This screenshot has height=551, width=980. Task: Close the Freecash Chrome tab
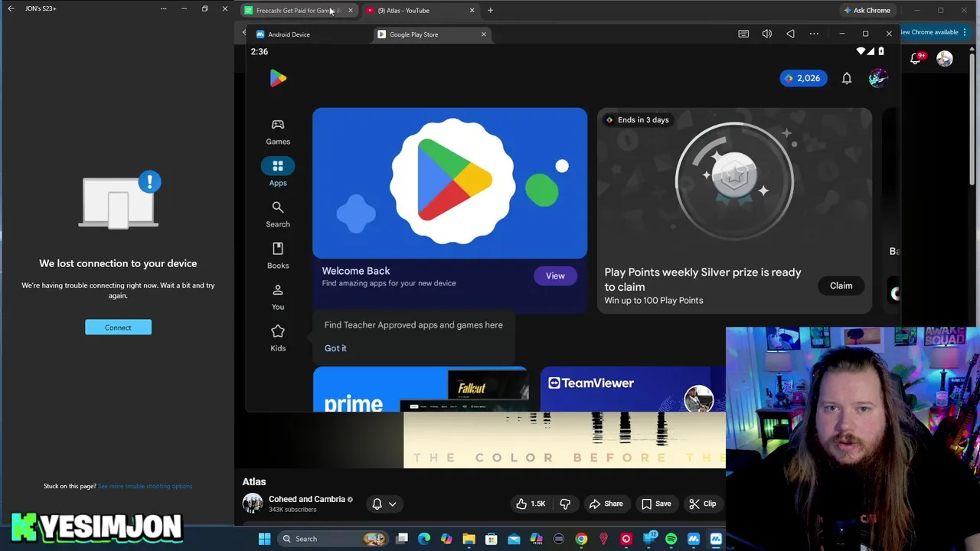(350, 11)
